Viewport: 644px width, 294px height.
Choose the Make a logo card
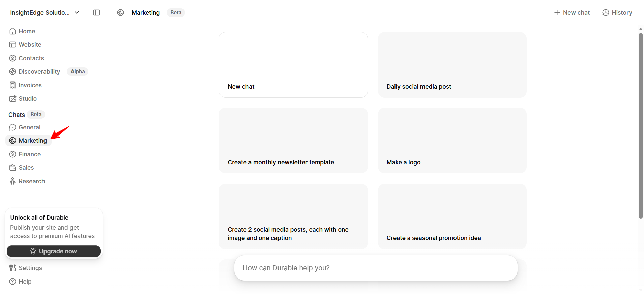pyautogui.click(x=452, y=141)
